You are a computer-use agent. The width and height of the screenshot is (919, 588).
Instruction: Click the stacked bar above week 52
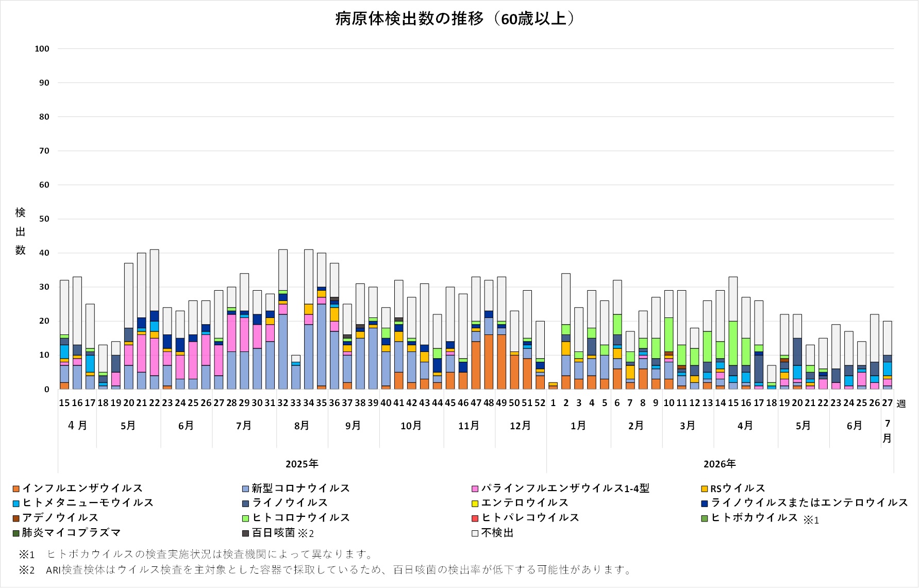(540, 355)
